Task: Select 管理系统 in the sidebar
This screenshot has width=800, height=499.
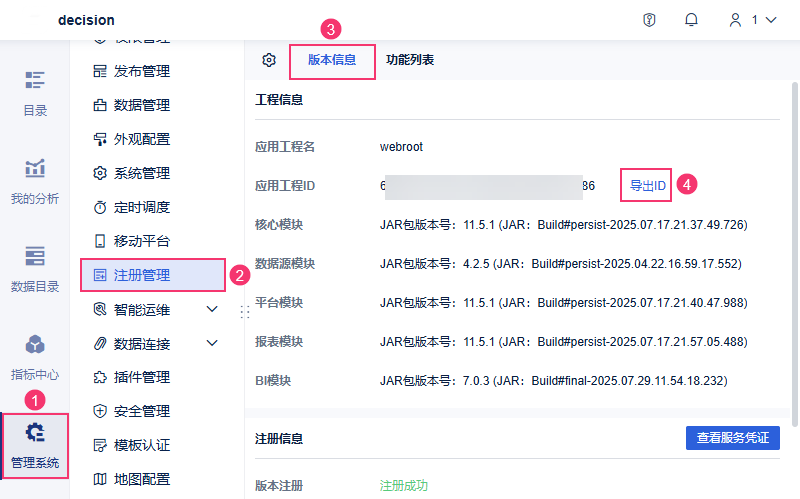Action: [x=35, y=445]
